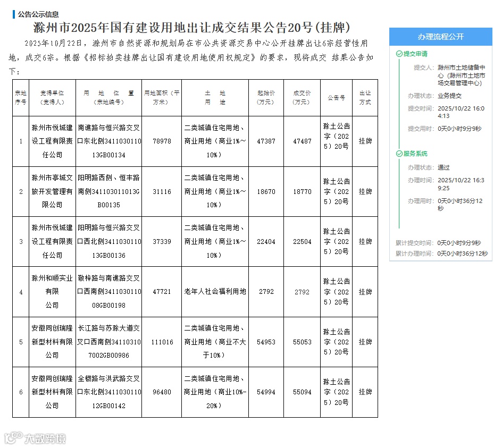Screen dimensions: 502x448
Task: Click the 土地用途 column header
Action: (x=215, y=98)
